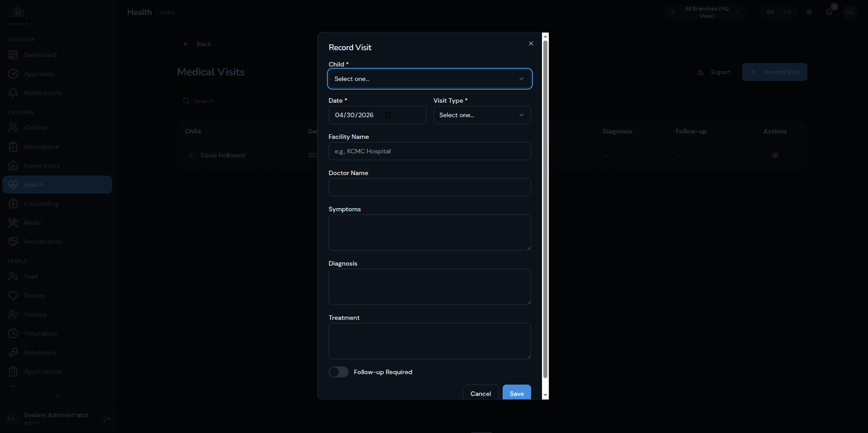Click the Diagnosis column header

click(617, 131)
